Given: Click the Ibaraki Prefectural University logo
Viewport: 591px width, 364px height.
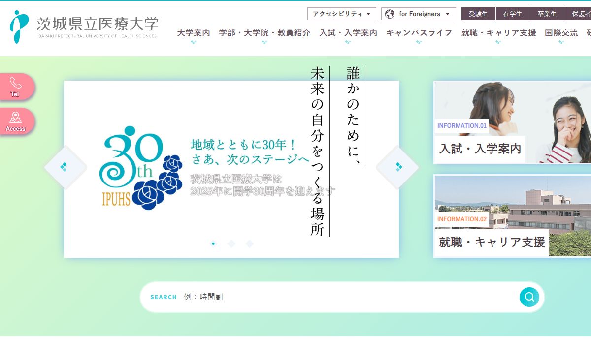Looking at the screenshot, I should point(84,27).
